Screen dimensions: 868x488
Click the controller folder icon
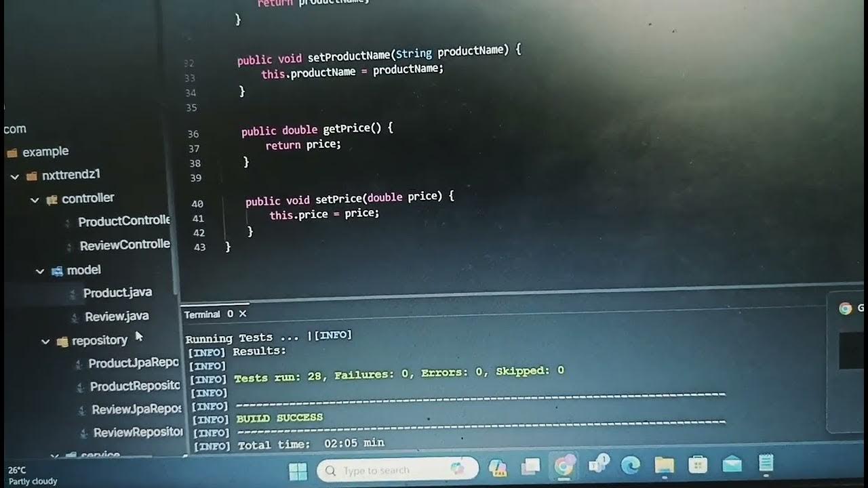[x=52, y=200]
